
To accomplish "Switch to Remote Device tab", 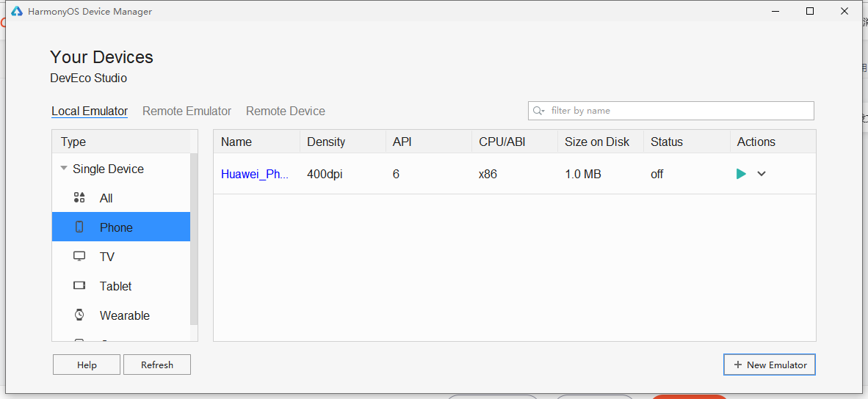I will (286, 111).
